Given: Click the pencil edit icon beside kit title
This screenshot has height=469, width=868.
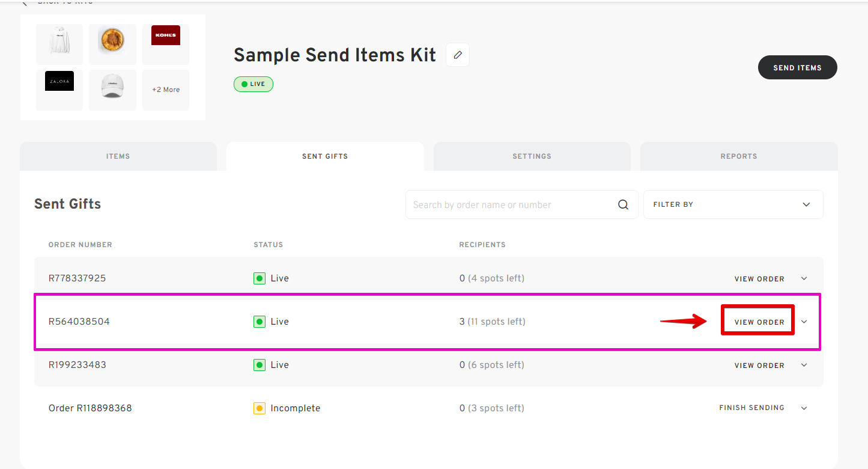Looking at the screenshot, I should coord(458,55).
